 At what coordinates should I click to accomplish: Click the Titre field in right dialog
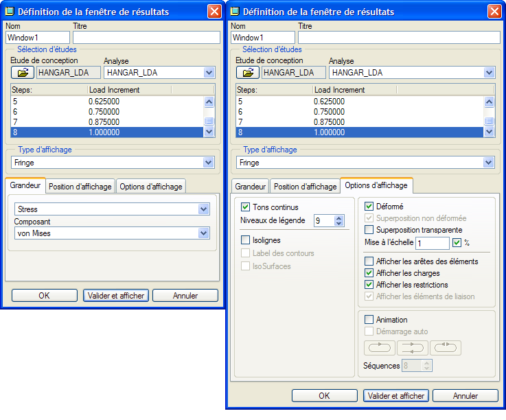[399, 38]
